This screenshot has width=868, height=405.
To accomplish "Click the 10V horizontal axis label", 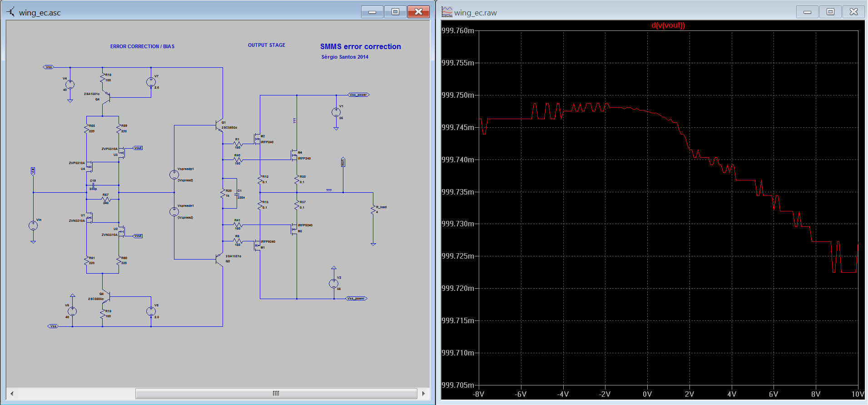I will coord(858,394).
